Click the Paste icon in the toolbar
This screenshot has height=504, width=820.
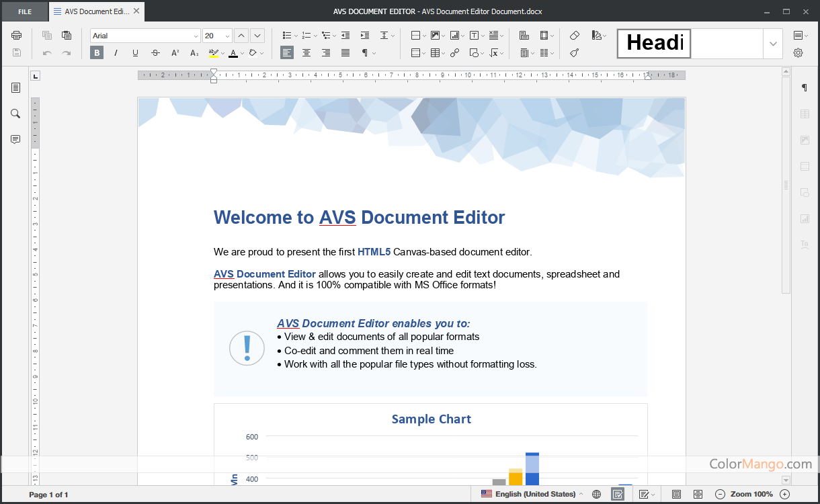tap(67, 36)
